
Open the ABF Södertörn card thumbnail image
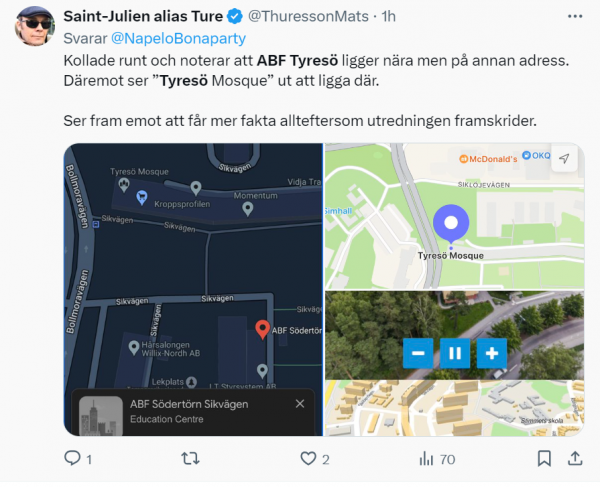coord(101,416)
